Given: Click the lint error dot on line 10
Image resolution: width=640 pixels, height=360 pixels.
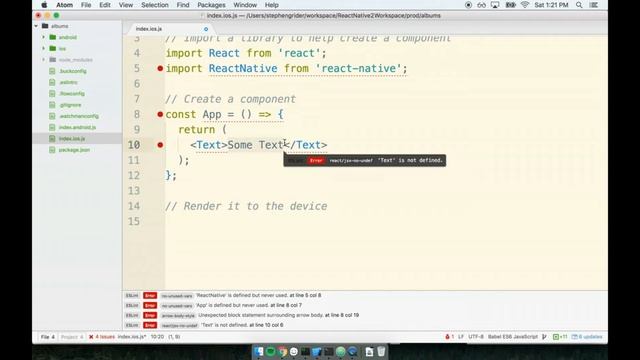Looking at the screenshot, I should 160,145.
